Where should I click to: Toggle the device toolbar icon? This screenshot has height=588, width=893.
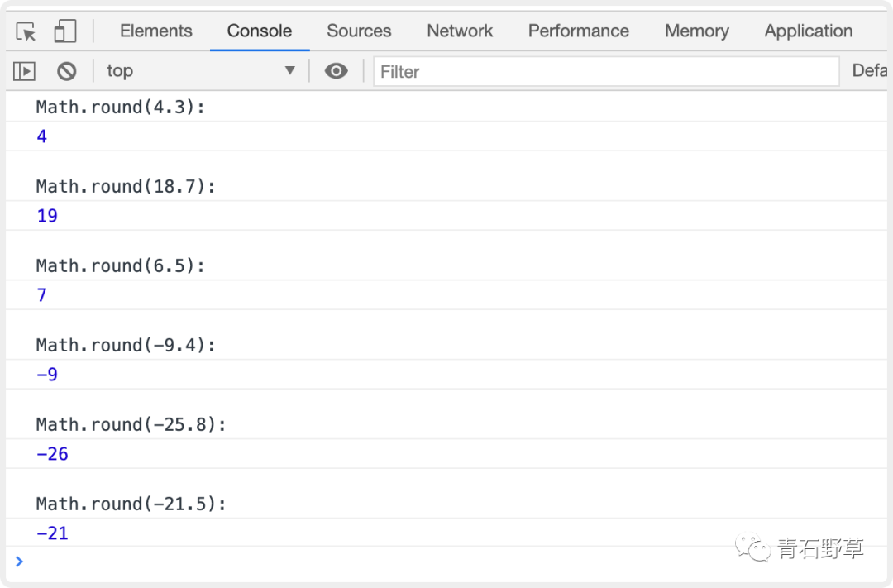[65, 31]
